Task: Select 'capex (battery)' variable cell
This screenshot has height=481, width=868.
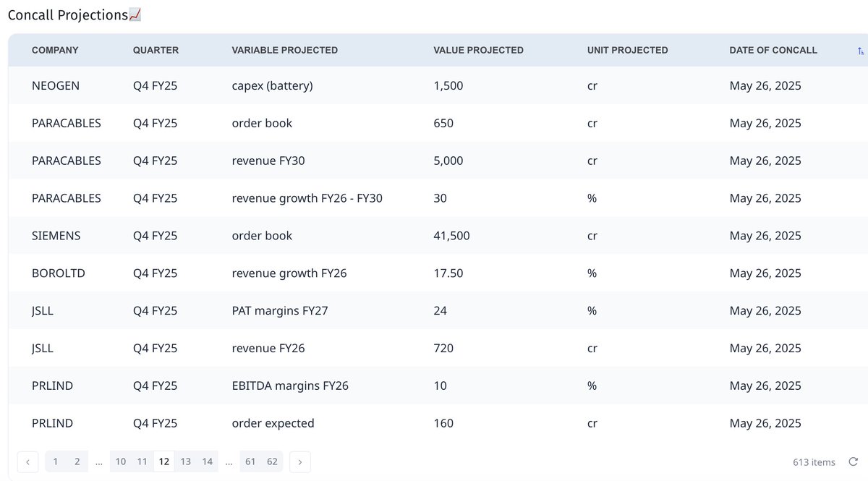Action: pos(272,85)
